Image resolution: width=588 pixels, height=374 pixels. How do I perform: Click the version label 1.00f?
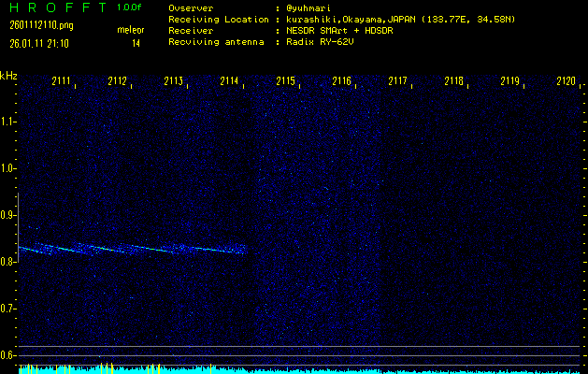point(129,7)
